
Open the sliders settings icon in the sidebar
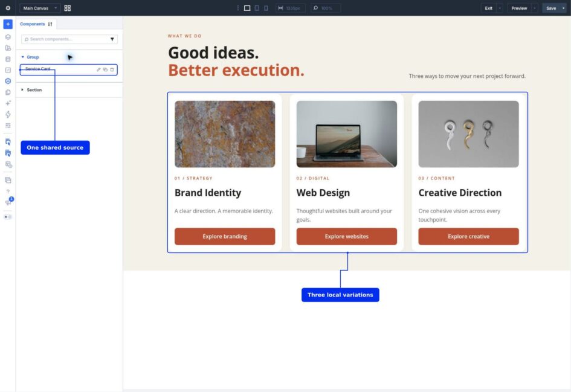coord(8,126)
